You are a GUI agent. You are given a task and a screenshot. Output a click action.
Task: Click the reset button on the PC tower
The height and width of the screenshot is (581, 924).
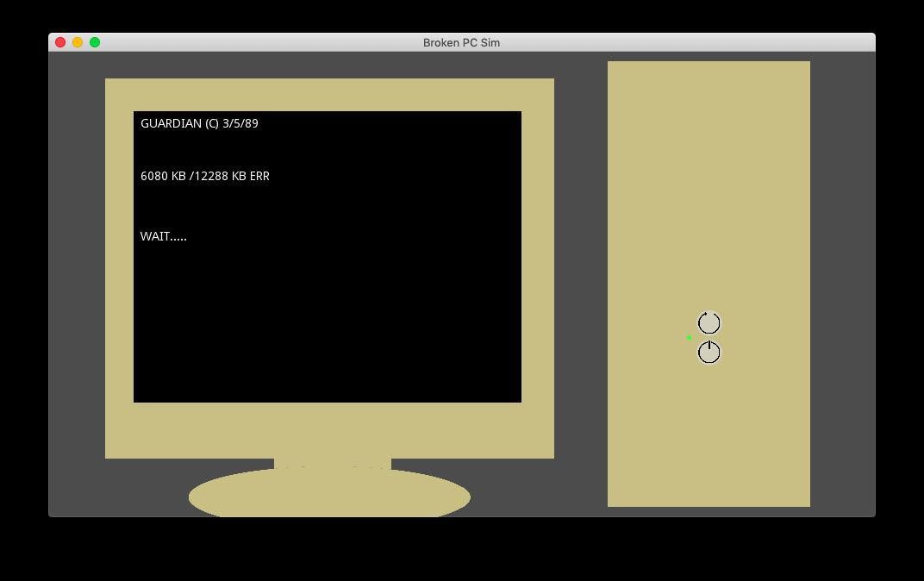coord(709,323)
